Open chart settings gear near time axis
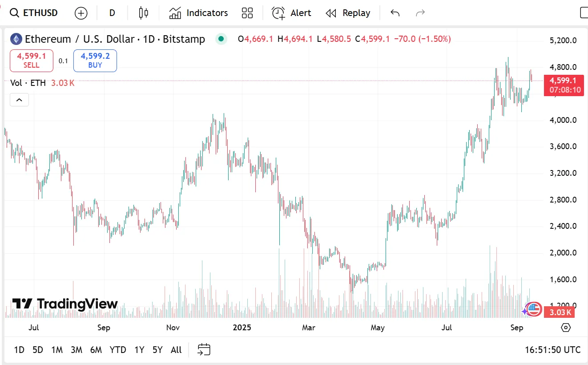The image size is (588, 365). tap(566, 328)
